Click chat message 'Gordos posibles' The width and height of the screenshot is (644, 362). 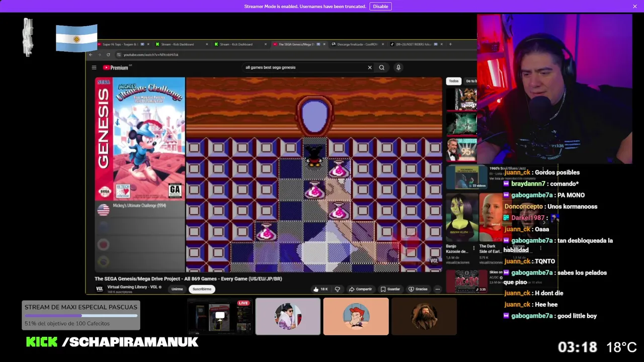(557, 172)
